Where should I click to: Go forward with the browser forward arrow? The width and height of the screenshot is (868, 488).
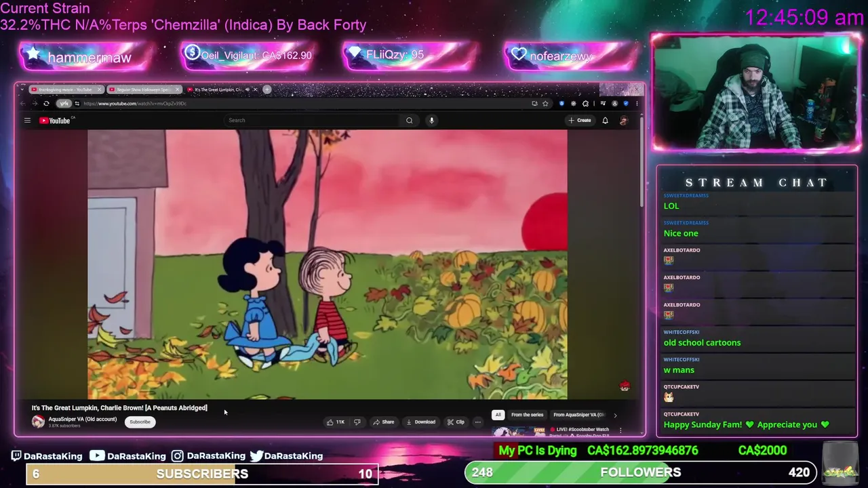click(x=35, y=104)
